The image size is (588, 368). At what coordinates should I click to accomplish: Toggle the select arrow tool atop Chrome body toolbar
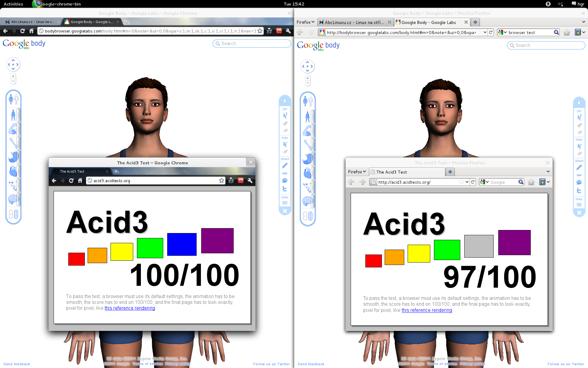(285, 101)
